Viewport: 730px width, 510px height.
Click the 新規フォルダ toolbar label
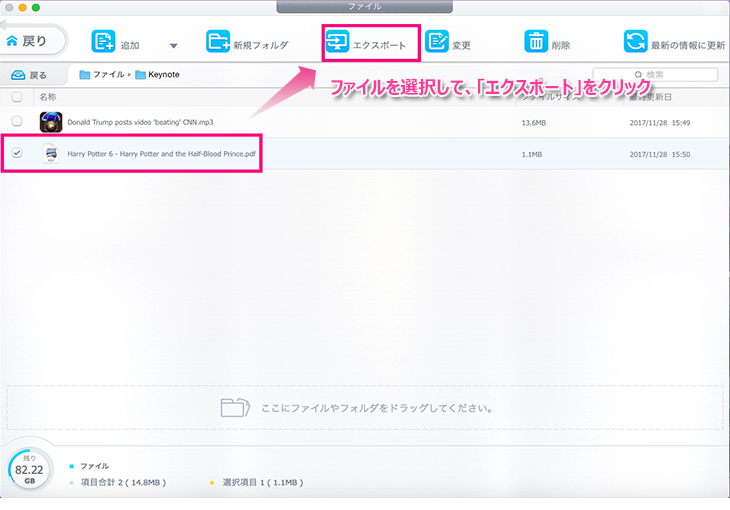pos(261,45)
